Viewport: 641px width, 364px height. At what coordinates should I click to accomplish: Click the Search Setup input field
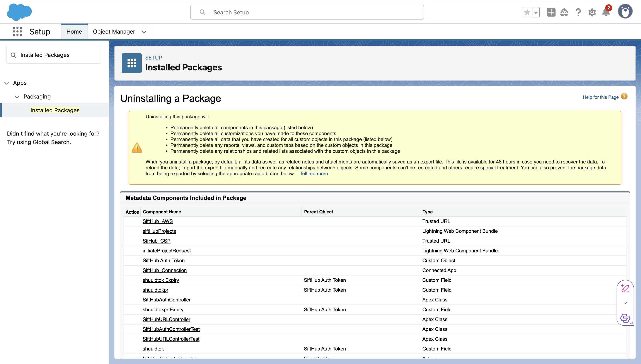click(x=307, y=12)
